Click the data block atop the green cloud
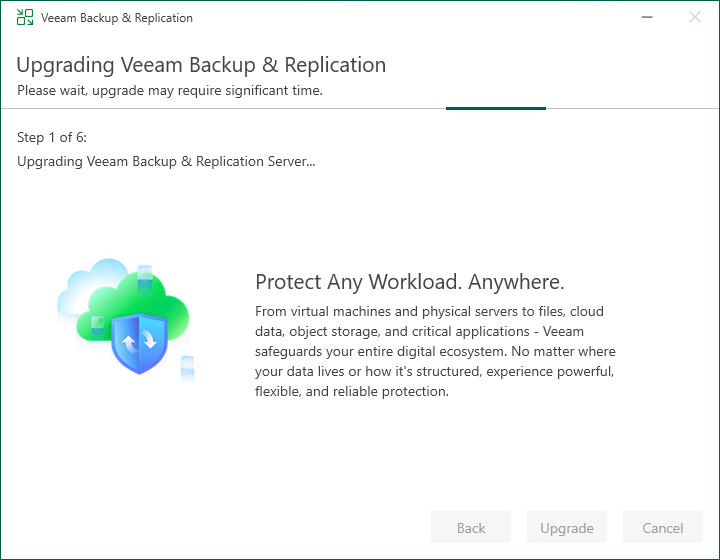 [145, 278]
